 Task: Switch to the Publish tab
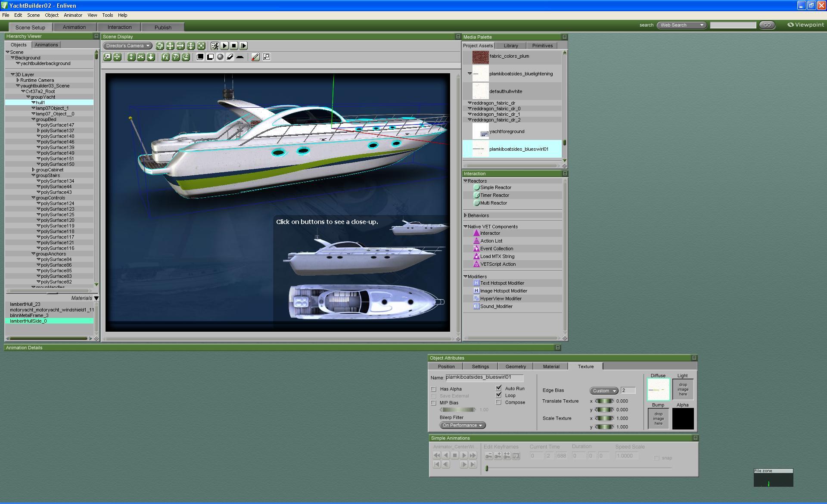[163, 27]
